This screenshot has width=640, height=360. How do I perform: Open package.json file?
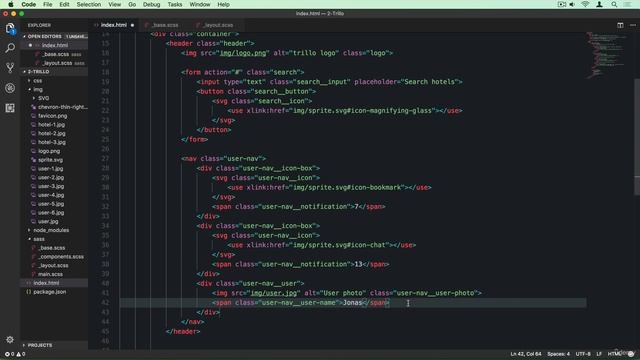(49, 292)
